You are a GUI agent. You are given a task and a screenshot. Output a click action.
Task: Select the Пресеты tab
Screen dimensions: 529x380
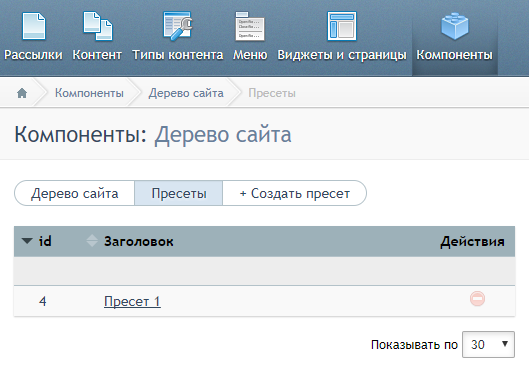(x=179, y=193)
